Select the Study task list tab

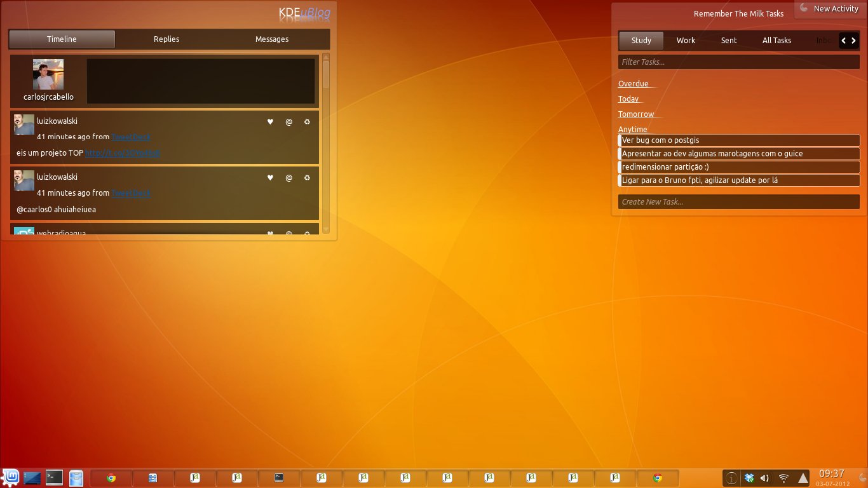pyautogui.click(x=641, y=41)
